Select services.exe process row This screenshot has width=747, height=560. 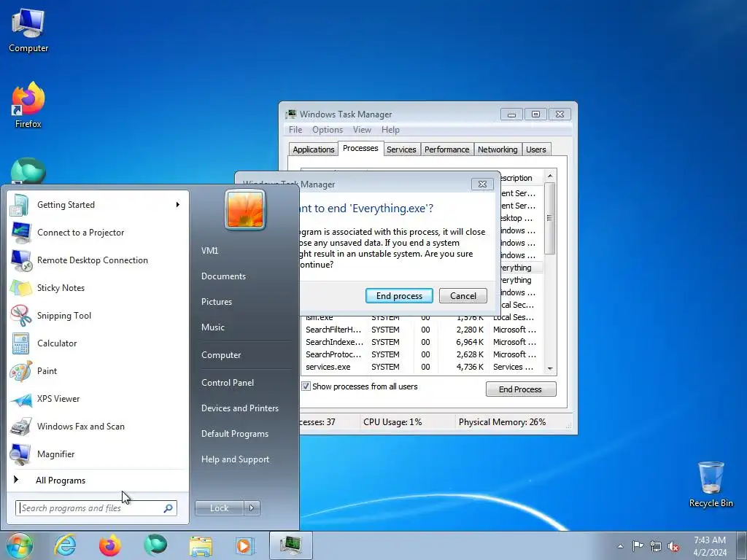[x=422, y=367]
